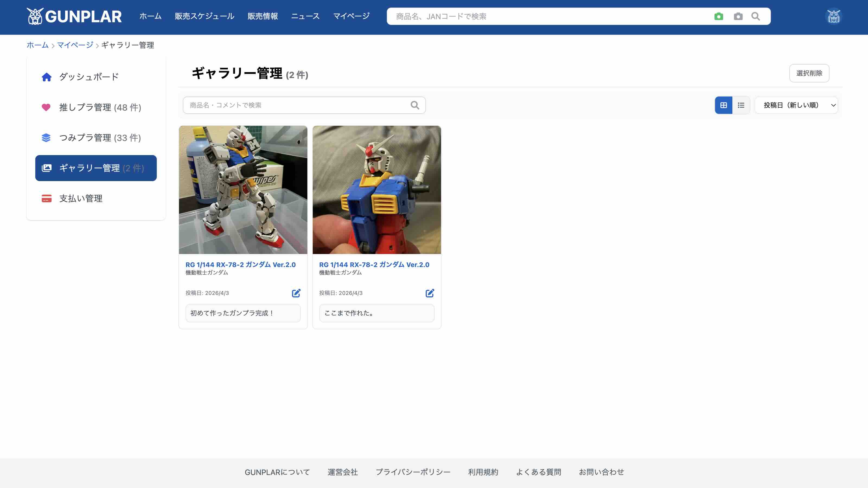Open first card's RG 1/144 RX-78-2 title link
Image resolution: width=868 pixels, height=488 pixels.
[241, 265]
